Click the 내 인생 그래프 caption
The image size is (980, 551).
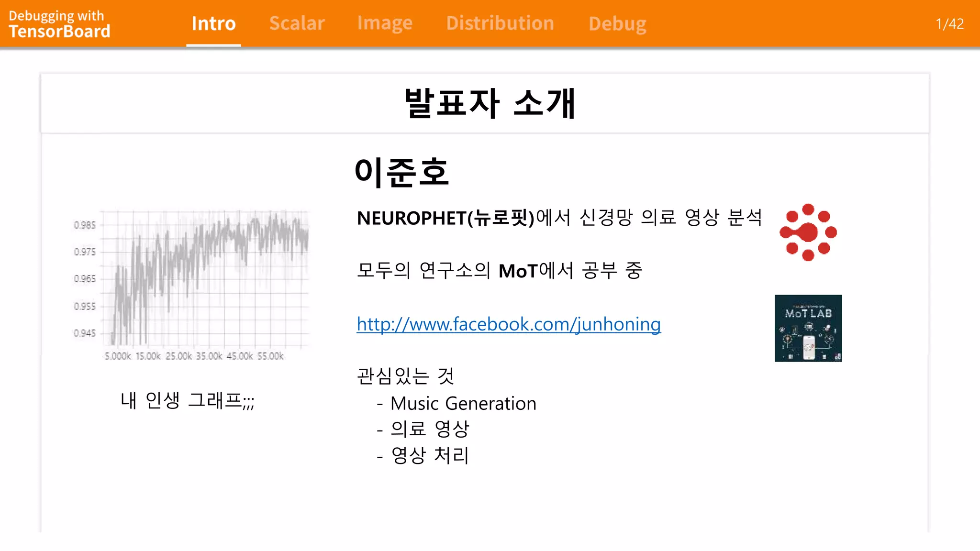point(187,400)
